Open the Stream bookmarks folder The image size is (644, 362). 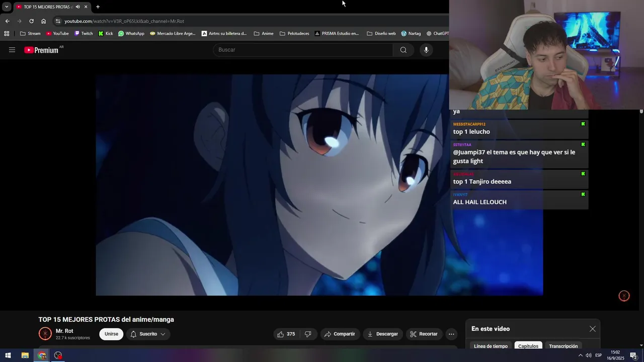click(30, 34)
